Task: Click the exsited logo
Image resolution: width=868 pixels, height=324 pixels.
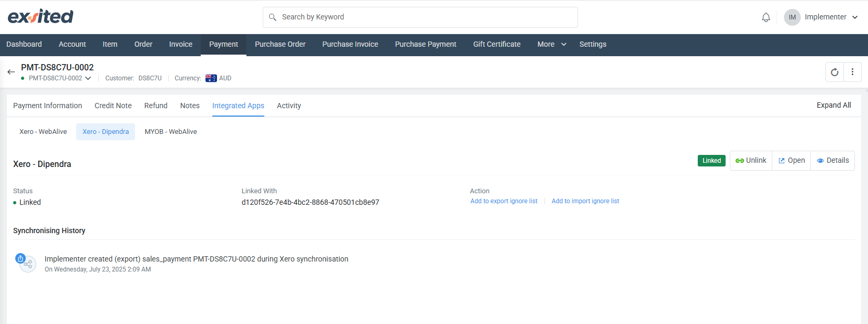Action: tap(40, 17)
